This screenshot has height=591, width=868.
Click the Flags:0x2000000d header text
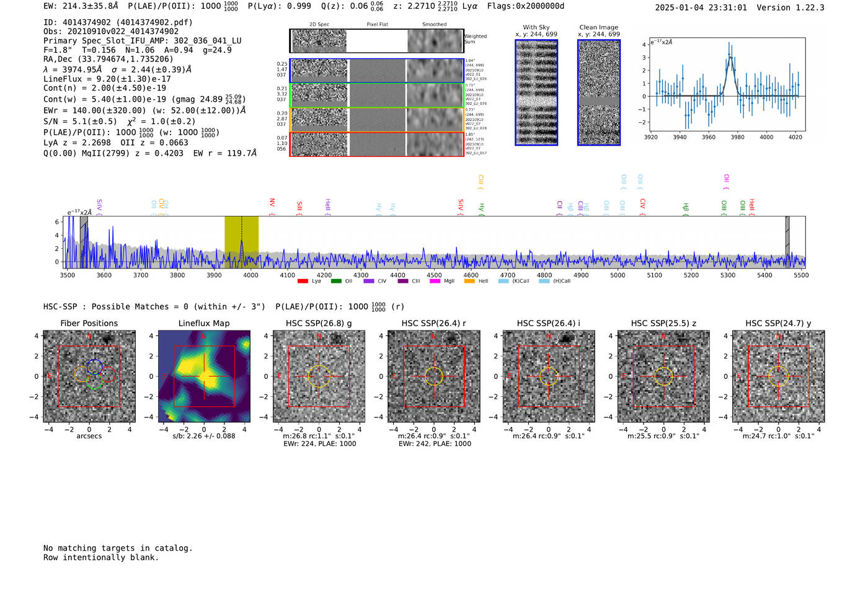click(526, 6)
